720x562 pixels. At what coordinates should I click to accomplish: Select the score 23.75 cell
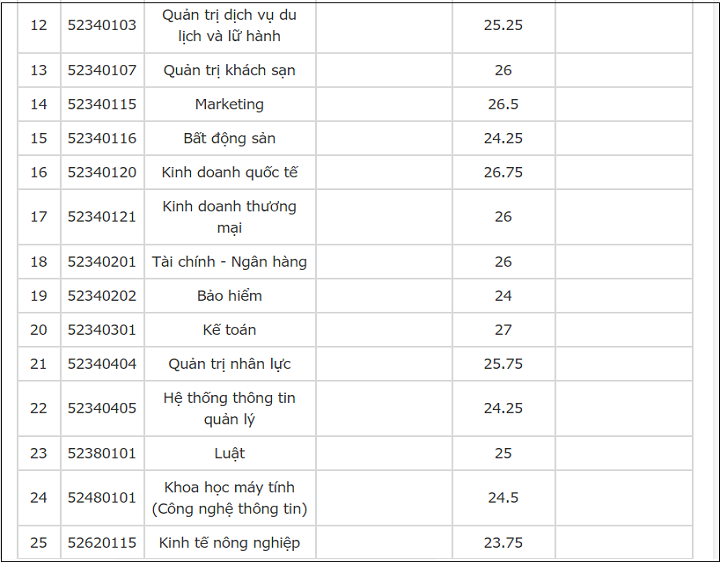tap(503, 543)
